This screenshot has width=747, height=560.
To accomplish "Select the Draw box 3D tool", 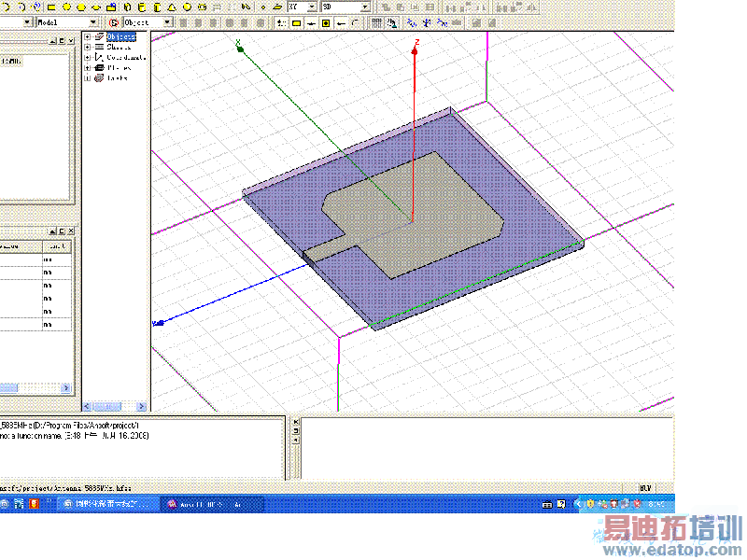I will [x=125, y=7].
